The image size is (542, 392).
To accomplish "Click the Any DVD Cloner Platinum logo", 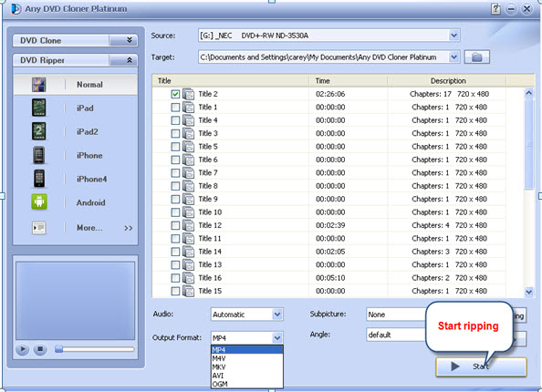I will tap(16, 9).
